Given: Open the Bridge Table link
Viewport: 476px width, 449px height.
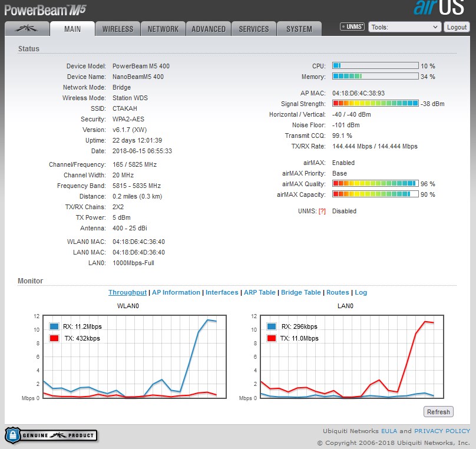Looking at the screenshot, I should point(301,292).
